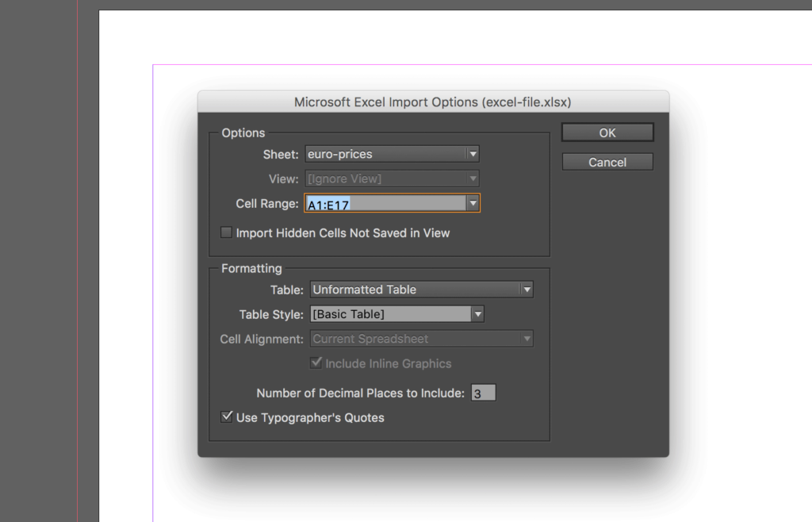Enable Import Hidden Cells Not Saved in View

[226, 232]
